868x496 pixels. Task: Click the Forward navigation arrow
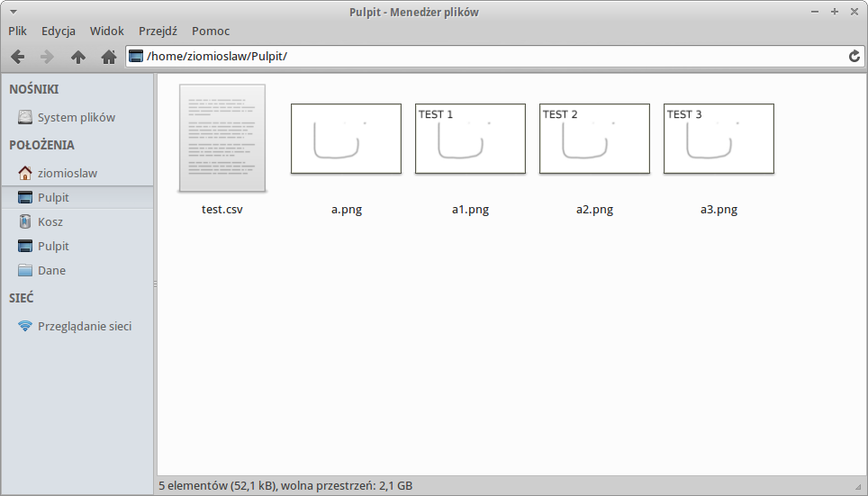point(48,57)
